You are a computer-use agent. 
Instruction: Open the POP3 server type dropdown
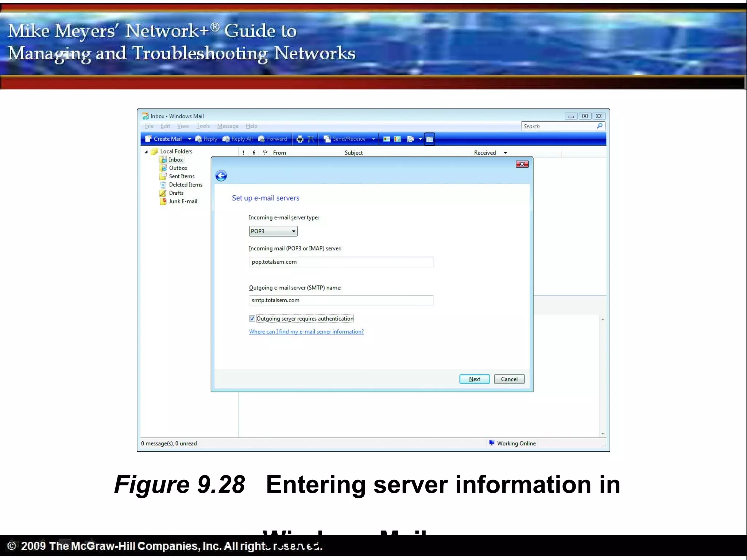[273, 231]
